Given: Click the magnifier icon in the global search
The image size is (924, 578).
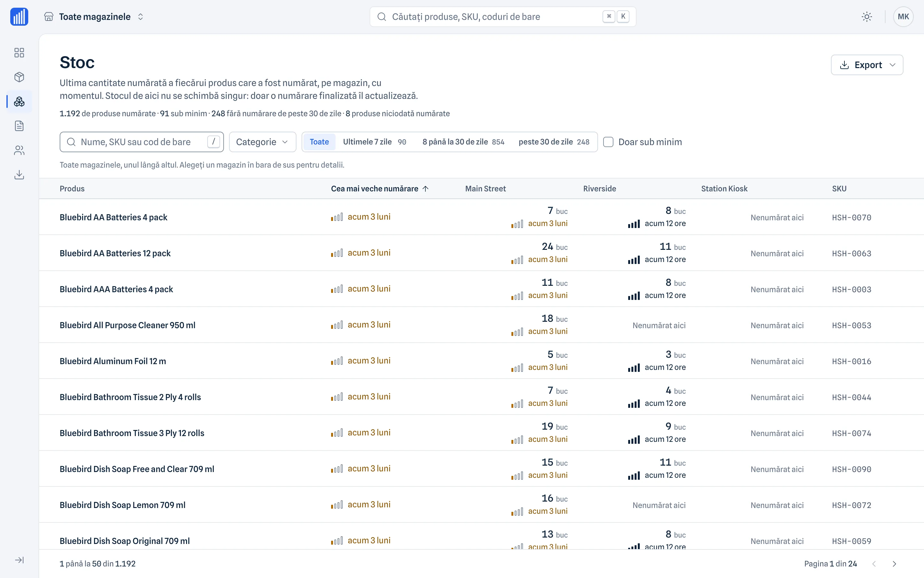Looking at the screenshot, I should pyautogui.click(x=381, y=17).
